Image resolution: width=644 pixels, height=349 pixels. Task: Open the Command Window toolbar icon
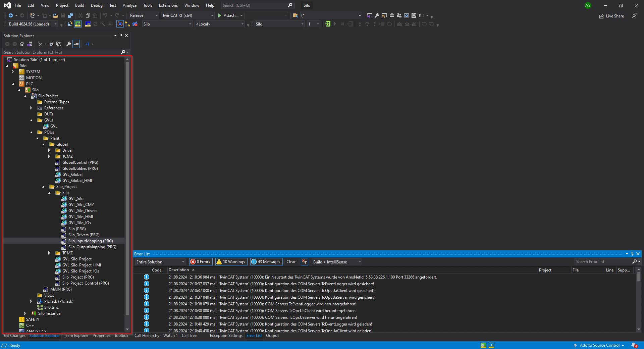pos(422,15)
